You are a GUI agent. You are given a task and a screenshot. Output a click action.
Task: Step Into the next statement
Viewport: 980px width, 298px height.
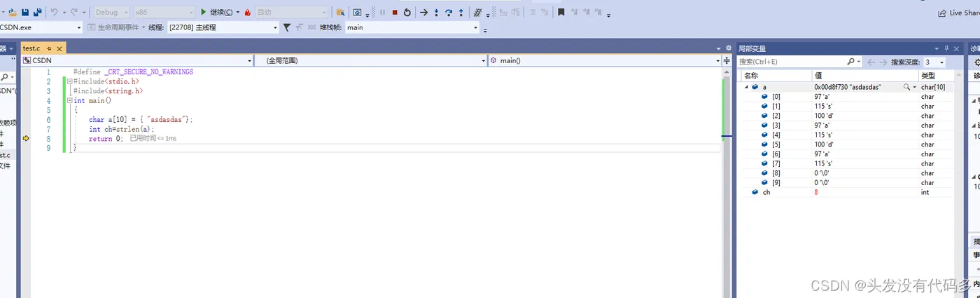pos(437,13)
